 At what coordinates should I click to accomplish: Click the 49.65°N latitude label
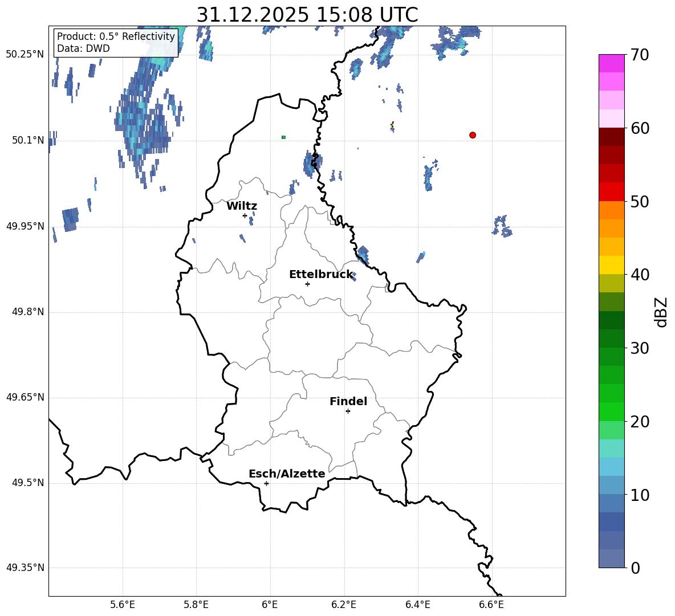coord(25,397)
